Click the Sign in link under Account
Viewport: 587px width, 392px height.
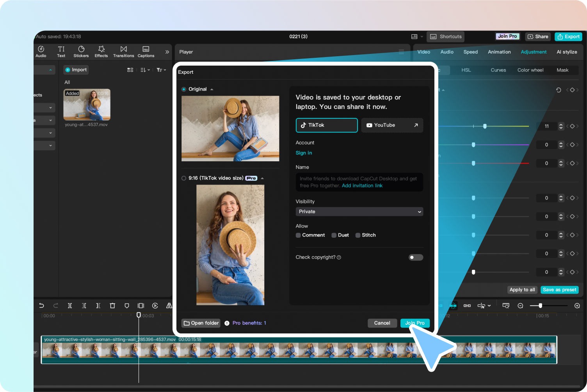click(304, 153)
